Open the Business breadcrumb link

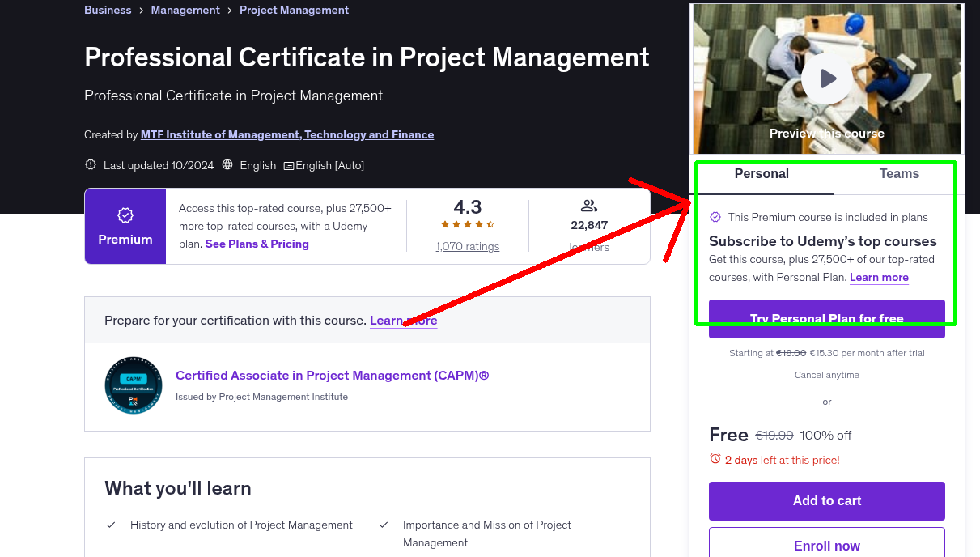[108, 10]
